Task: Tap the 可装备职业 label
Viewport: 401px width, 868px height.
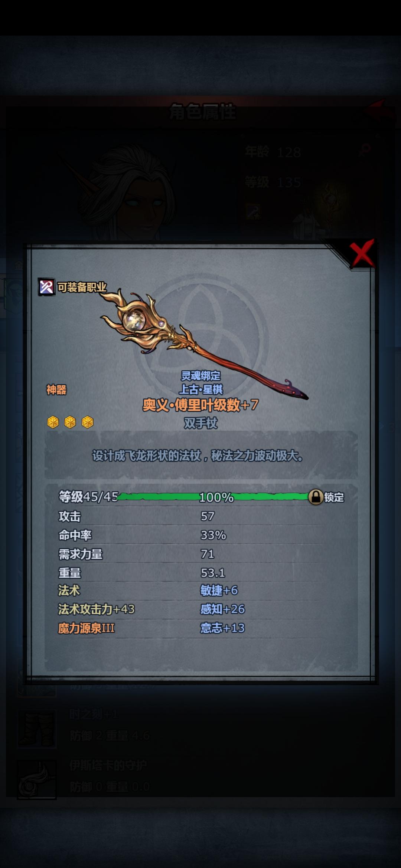Action: [82, 287]
